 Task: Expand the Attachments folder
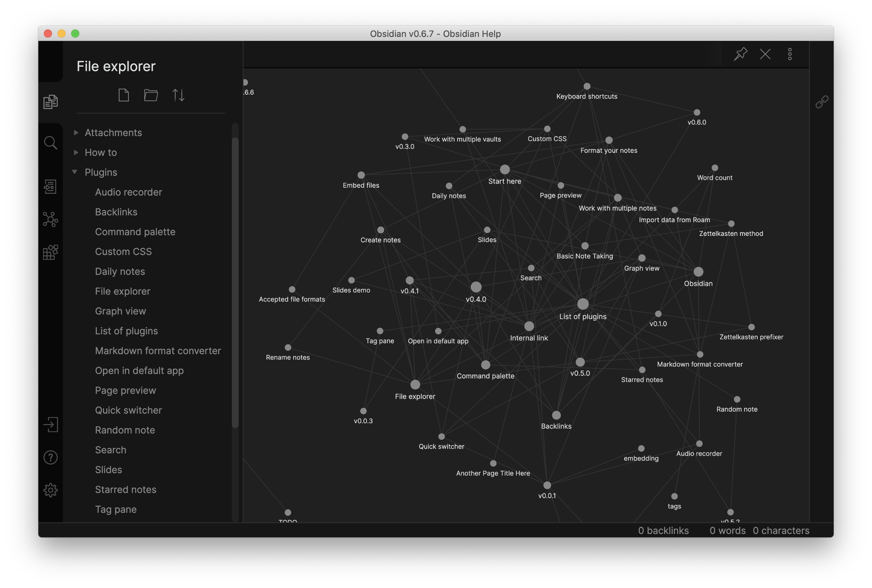113,133
